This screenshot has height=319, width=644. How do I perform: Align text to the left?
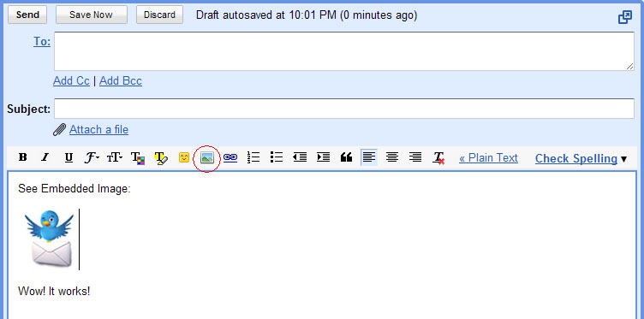pyautogui.click(x=369, y=157)
